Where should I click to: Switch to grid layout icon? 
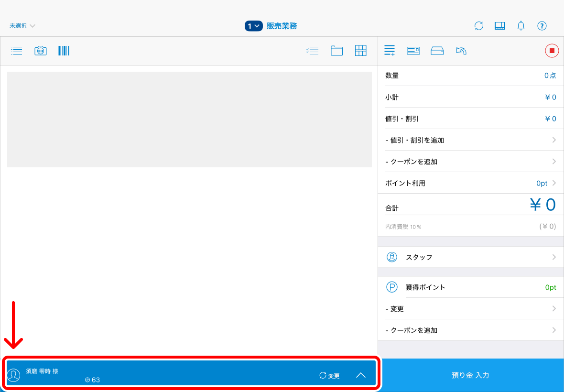pos(361,51)
